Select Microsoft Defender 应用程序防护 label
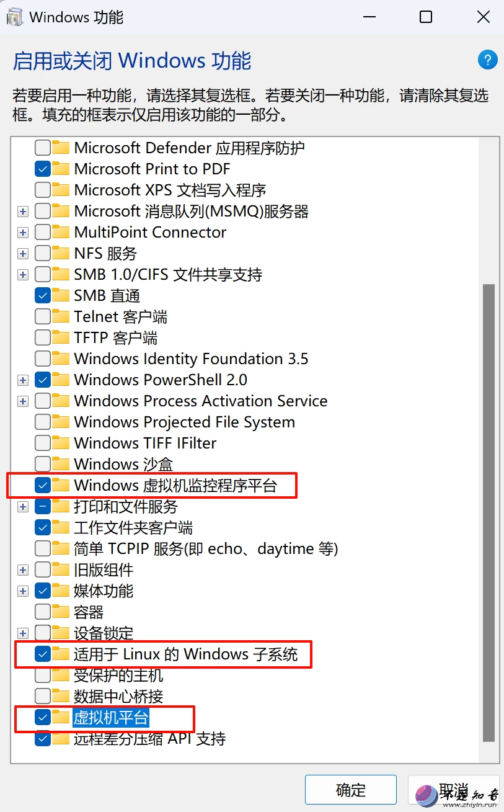The height and width of the screenshot is (812, 504). 189,148
